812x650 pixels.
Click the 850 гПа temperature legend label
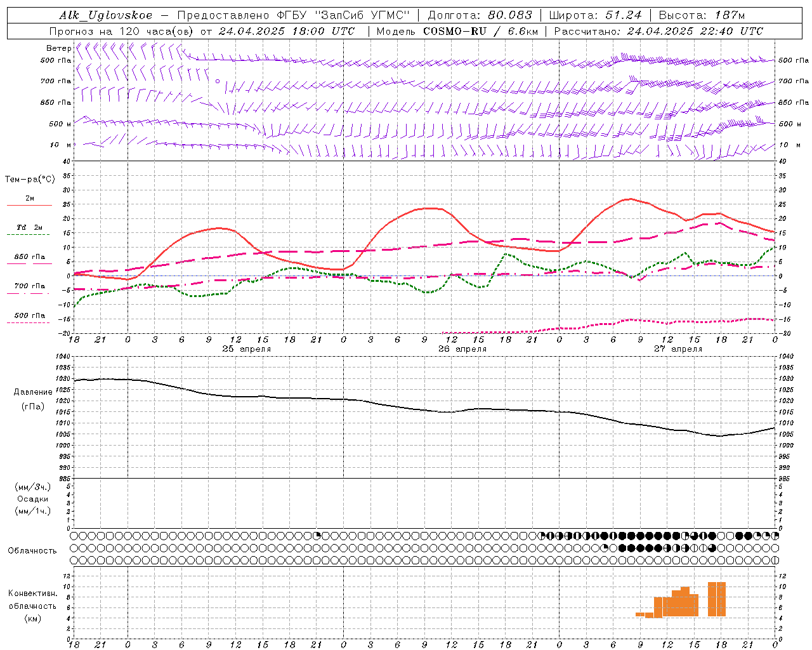point(30,257)
